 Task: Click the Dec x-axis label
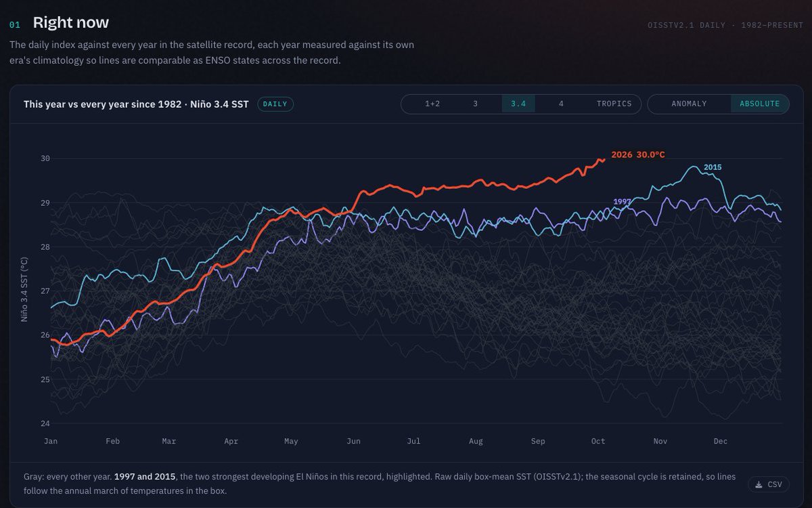click(x=721, y=441)
